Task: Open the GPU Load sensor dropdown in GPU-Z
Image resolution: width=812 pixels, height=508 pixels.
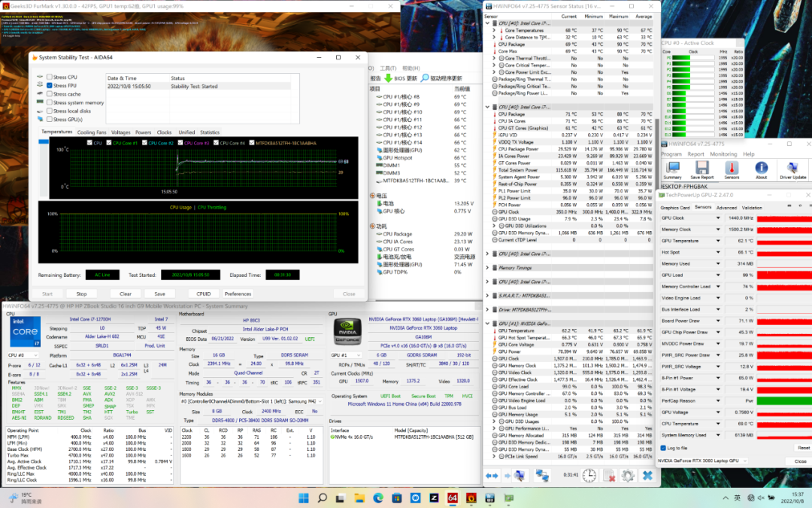Action: coord(718,275)
